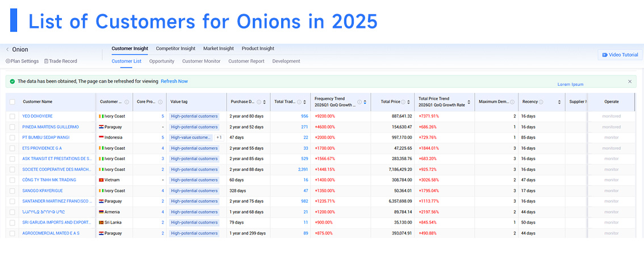This screenshot has height=255, width=644.
Task: Switch to the Competitor Insight tab
Action: coord(175,48)
